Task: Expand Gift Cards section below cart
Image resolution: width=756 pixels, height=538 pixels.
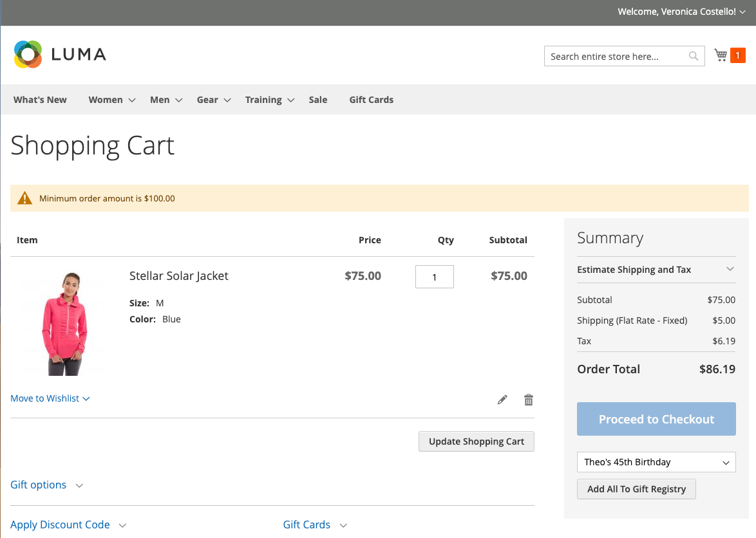Action: (x=315, y=525)
